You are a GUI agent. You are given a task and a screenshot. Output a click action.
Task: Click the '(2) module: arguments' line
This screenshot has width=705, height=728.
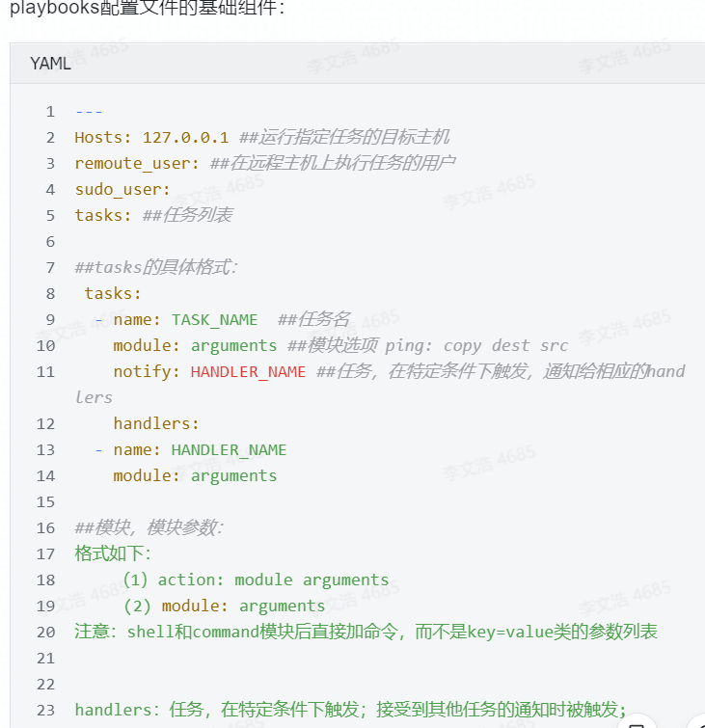coord(224,606)
